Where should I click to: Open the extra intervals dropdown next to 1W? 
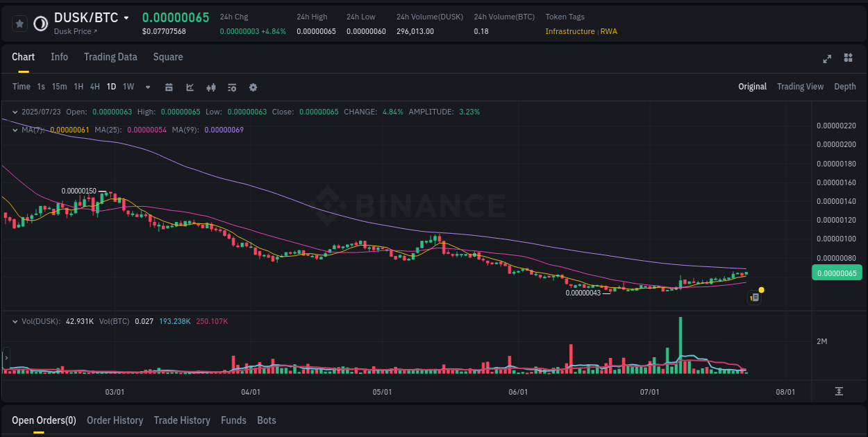tap(147, 87)
